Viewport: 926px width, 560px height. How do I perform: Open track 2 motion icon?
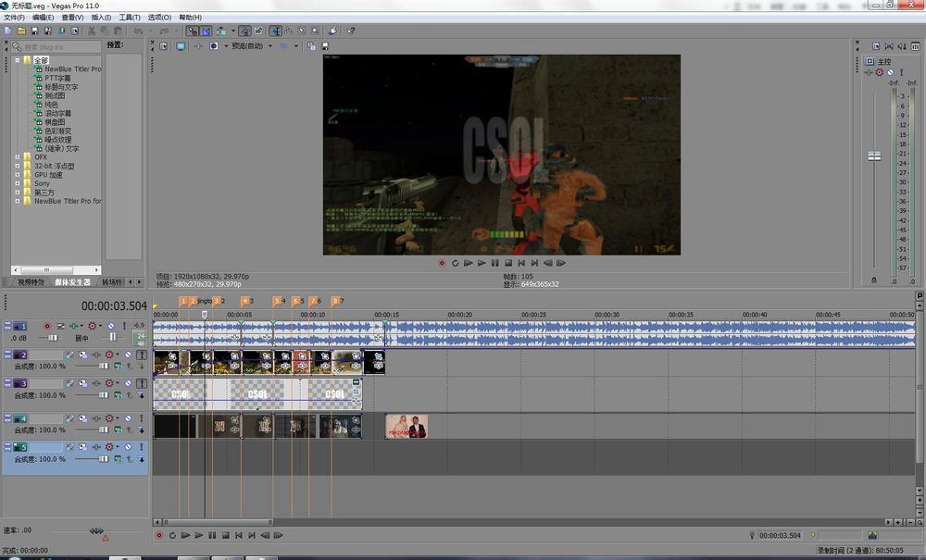pyautogui.click(x=82, y=355)
